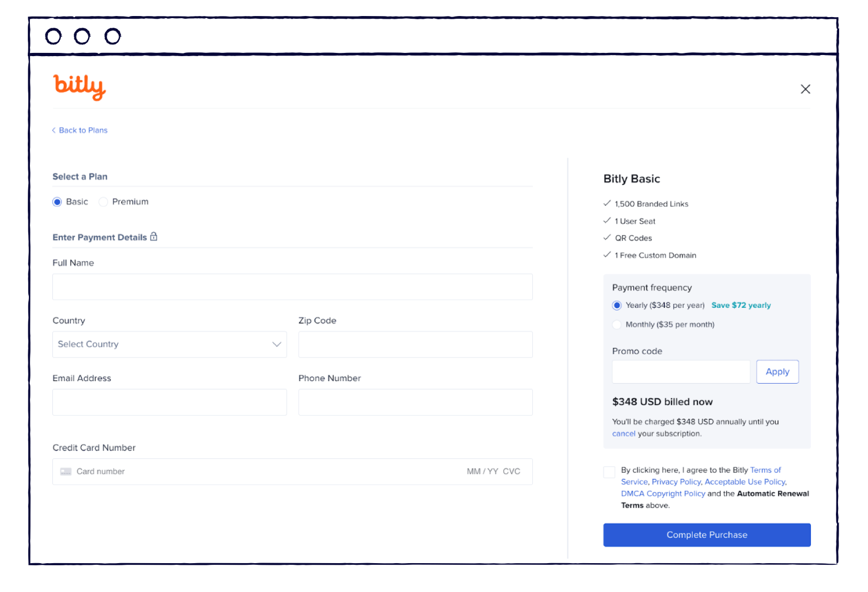Check the Terms of Service agreement checkbox
Screen dimensions: 868x592
609,472
